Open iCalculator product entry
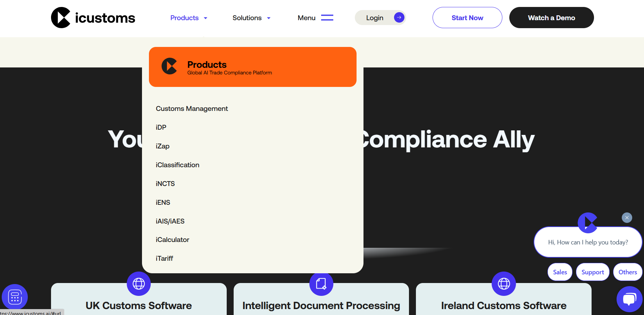This screenshot has height=315, width=644. 173,240
